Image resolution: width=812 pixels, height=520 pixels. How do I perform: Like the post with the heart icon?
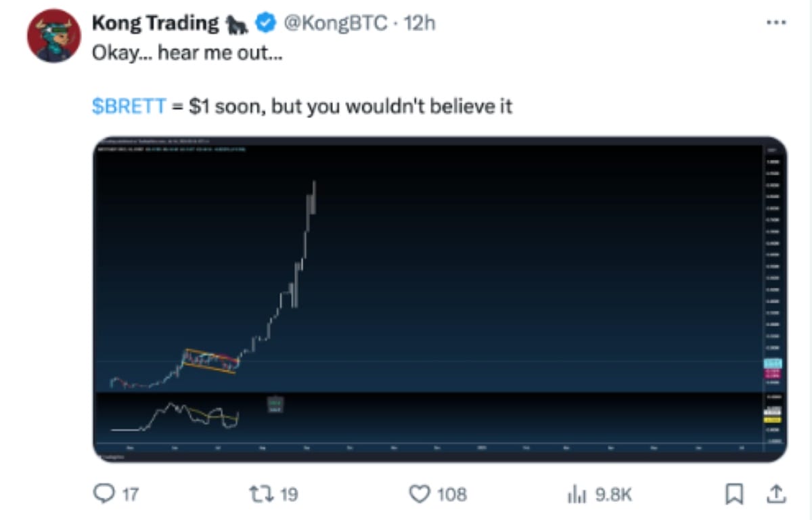420,494
